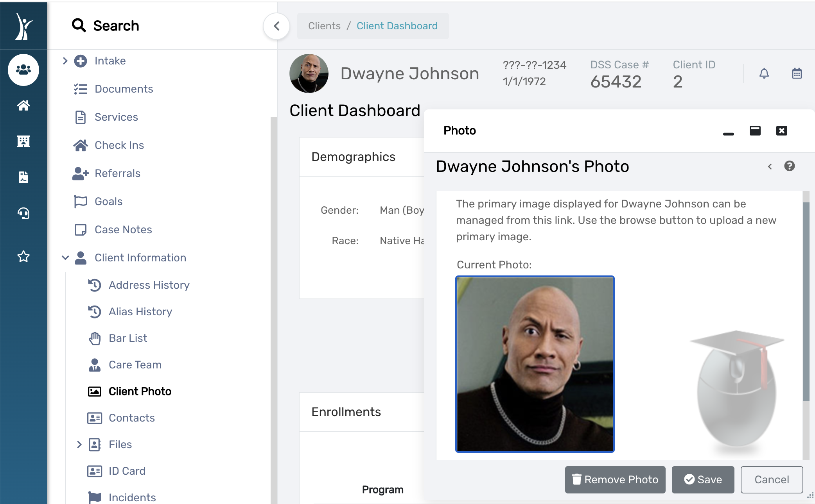This screenshot has width=815, height=504.
Task: Open Case Notes in sidebar
Action: pyautogui.click(x=123, y=230)
